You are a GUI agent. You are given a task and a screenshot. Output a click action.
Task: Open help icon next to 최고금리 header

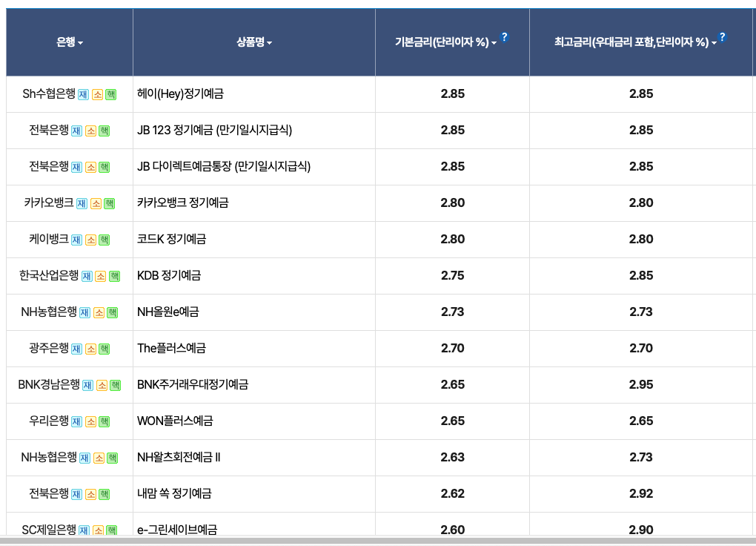pos(722,36)
